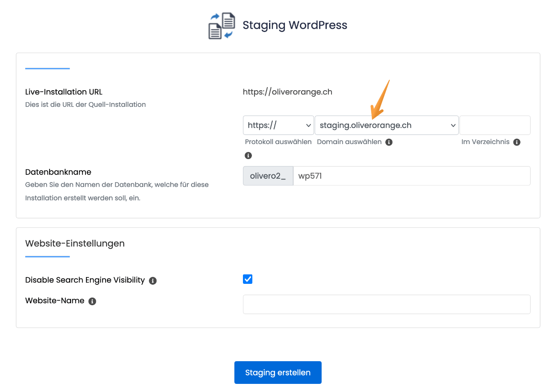556x392 pixels.
Task: Click the Staging erstellen button
Action: point(278,372)
